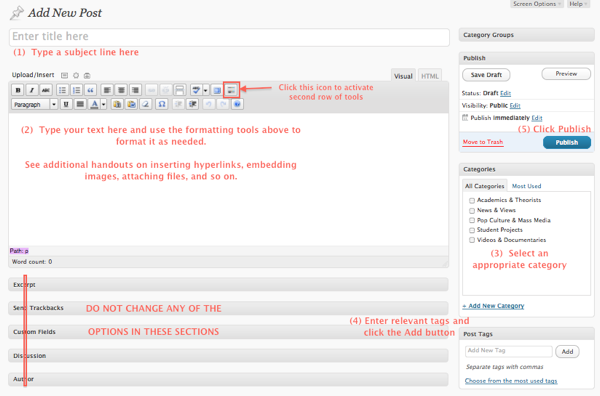Insert an unordered bullet list
Image resolution: width=600 pixels, height=396 pixels.
[62, 90]
